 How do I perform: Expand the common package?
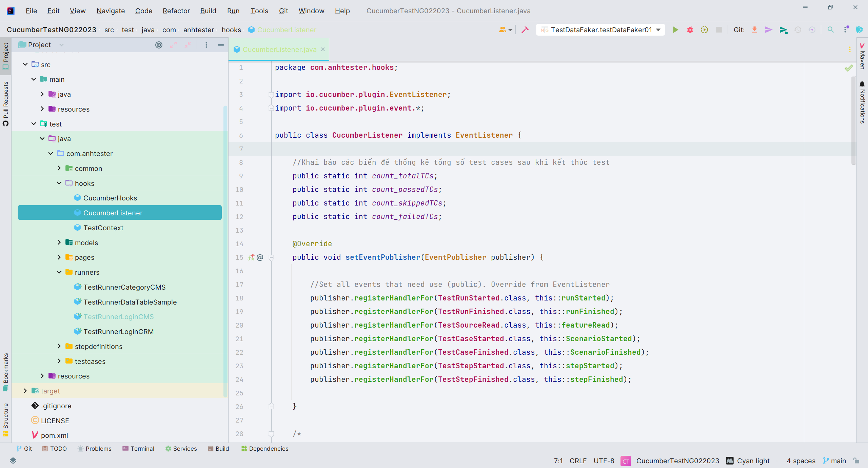pyautogui.click(x=59, y=168)
